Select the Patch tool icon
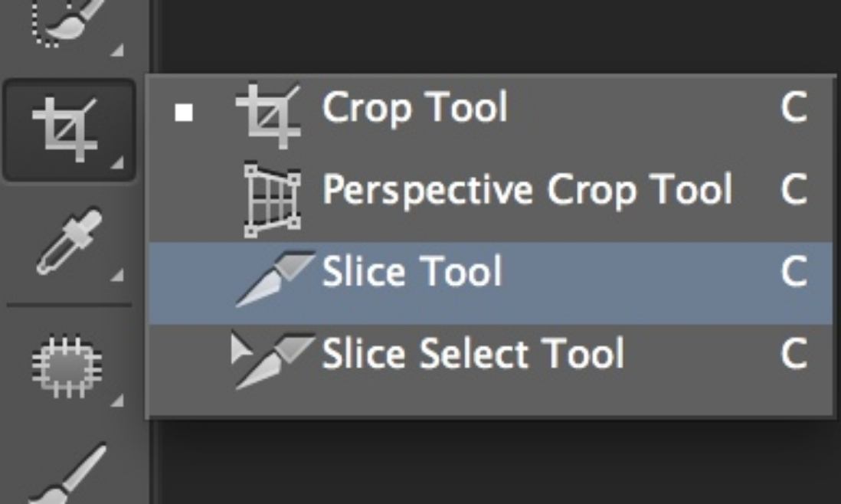The width and height of the screenshot is (841, 504). (67, 365)
